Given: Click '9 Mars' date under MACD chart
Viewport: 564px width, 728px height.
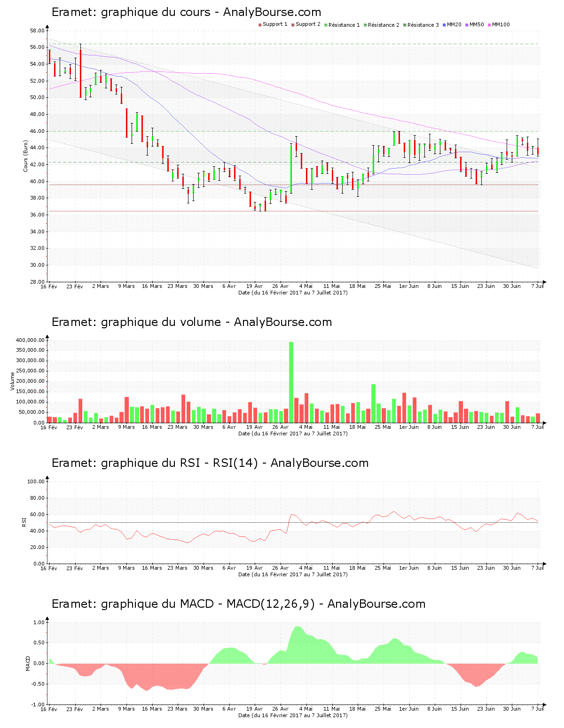Looking at the screenshot, I should [126, 709].
